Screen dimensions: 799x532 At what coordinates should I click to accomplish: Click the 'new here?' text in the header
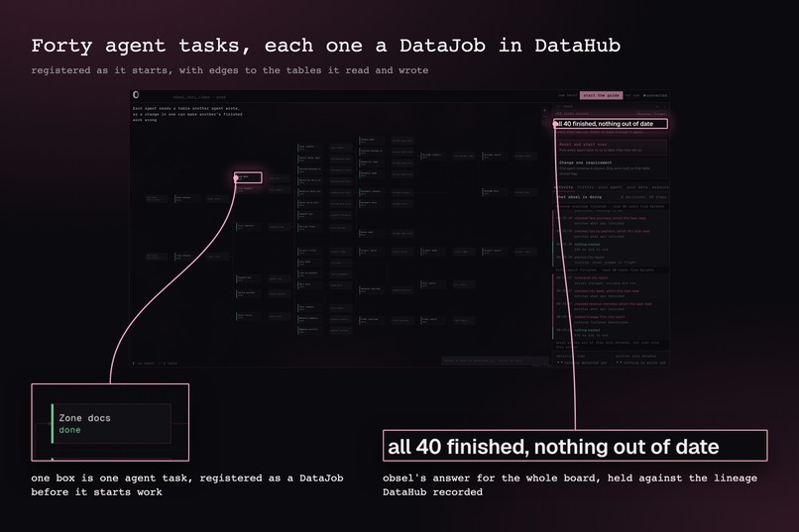tap(568, 95)
